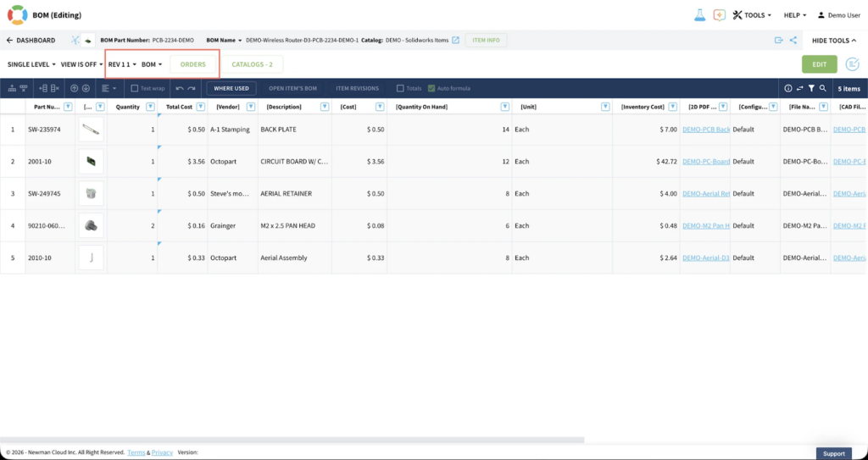This screenshot has height=460, width=868.
Task: Click the WHERE USED button
Action: point(231,88)
